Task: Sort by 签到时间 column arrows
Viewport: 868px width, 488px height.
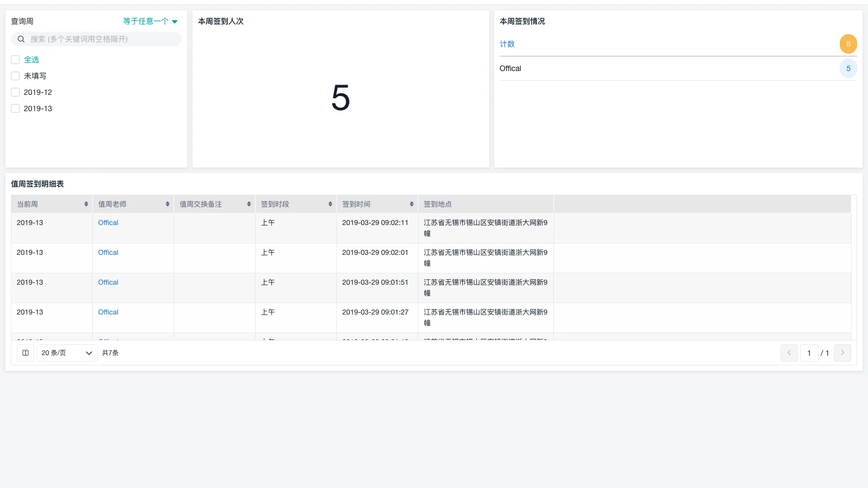Action: 412,204
